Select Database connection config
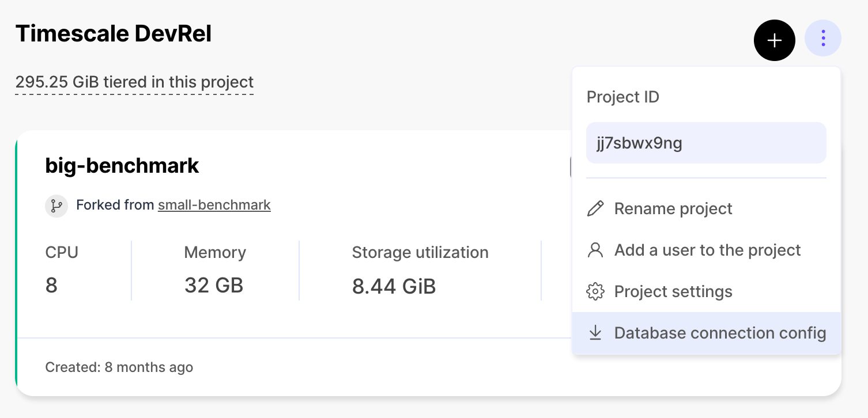Screen dimensions: 868x418 (720, 333)
